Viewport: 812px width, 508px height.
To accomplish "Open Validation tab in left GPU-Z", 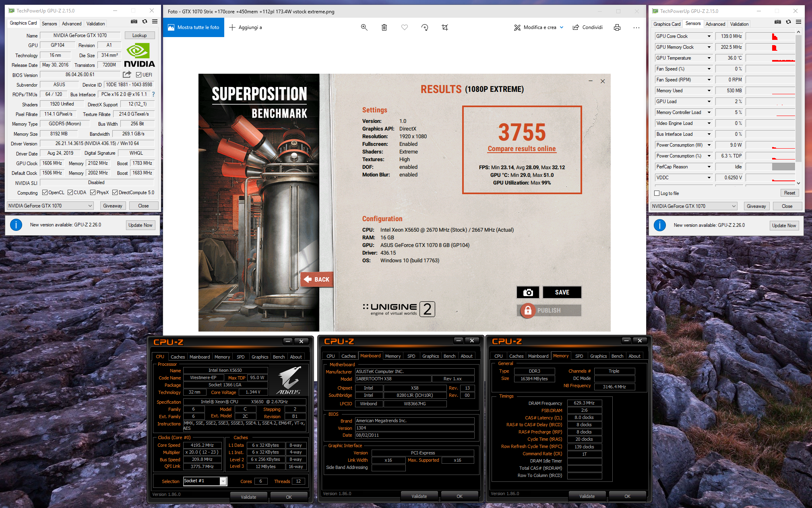I will point(95,24).
